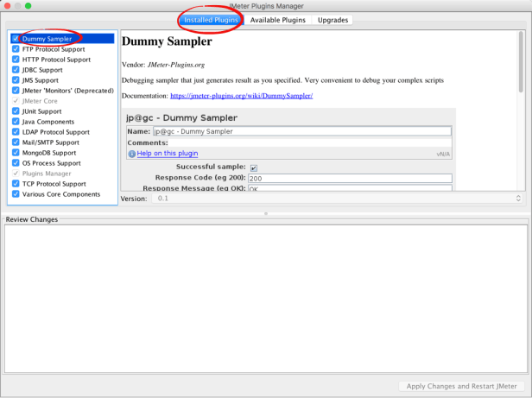Select the Java Components entry
The width and height of the screenshot is (532, 398).
click(x=62, y=122)
